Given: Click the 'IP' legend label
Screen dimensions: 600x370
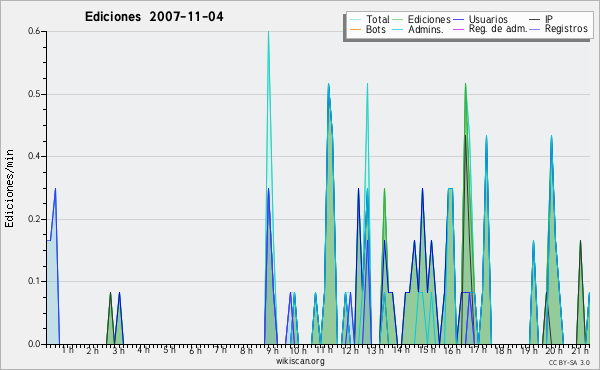Looking at the screenshot, I should (549, 19).
